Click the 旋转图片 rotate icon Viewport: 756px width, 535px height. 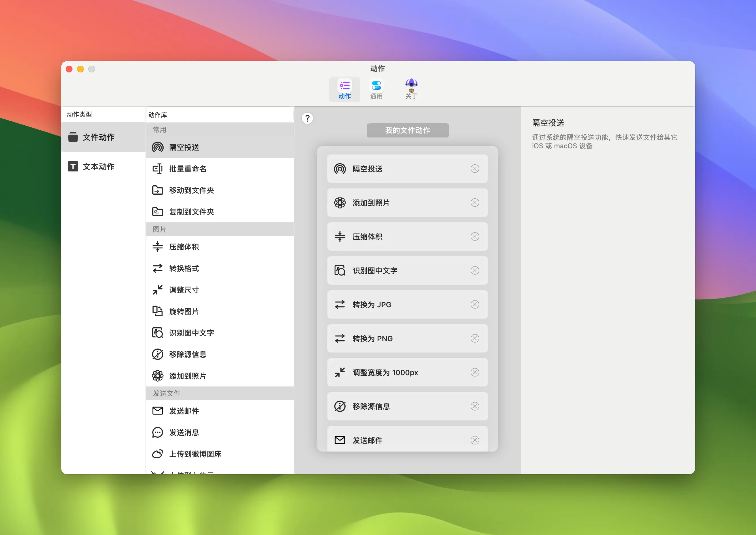(x=158, y=311)
